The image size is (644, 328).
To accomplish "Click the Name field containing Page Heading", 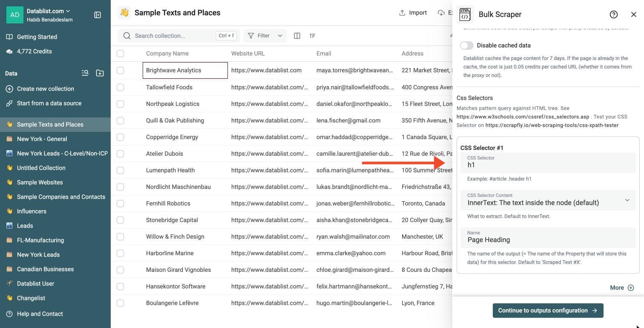I will point(548,237).
